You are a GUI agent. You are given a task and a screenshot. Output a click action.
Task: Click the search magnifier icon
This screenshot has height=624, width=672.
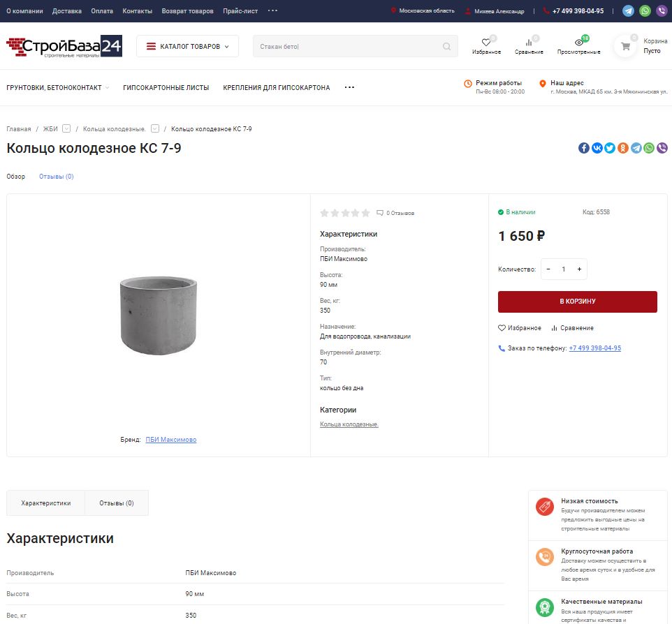(446, 46)
